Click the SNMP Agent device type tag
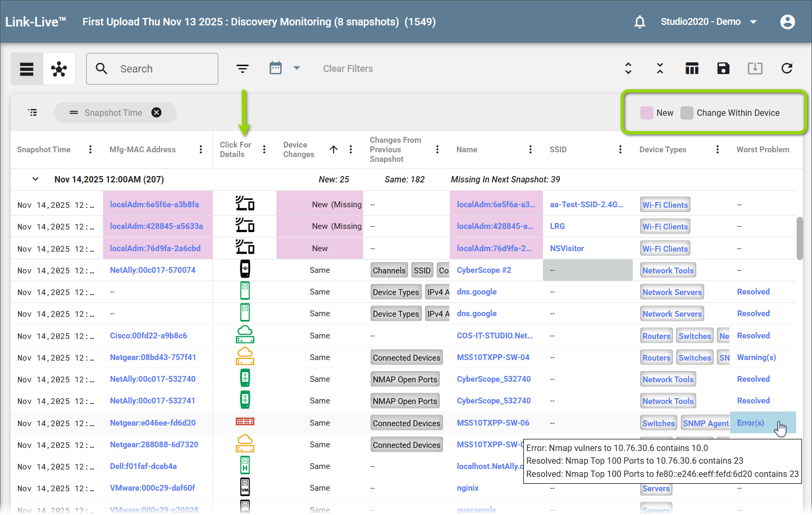812x515 pixels. point(706,423)
